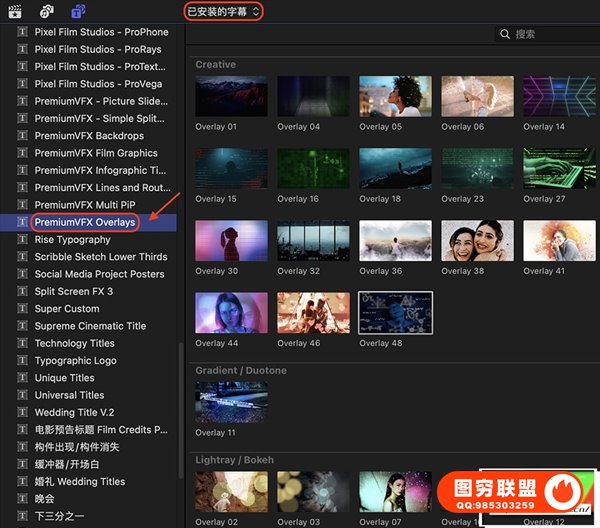Image resolution: width=600 pixels, height=528 pixels.
Task: Click the search input field
Action: click(550, 34)
